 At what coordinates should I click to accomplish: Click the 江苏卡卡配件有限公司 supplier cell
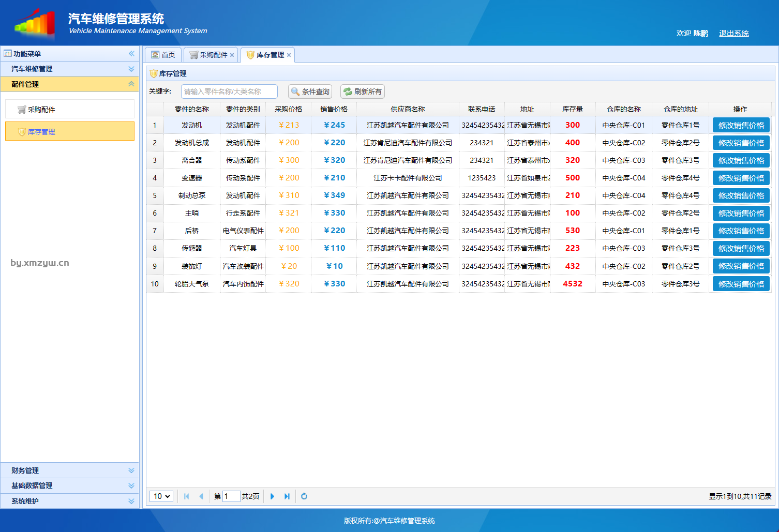pyautogui.click(x=408, y=178)
